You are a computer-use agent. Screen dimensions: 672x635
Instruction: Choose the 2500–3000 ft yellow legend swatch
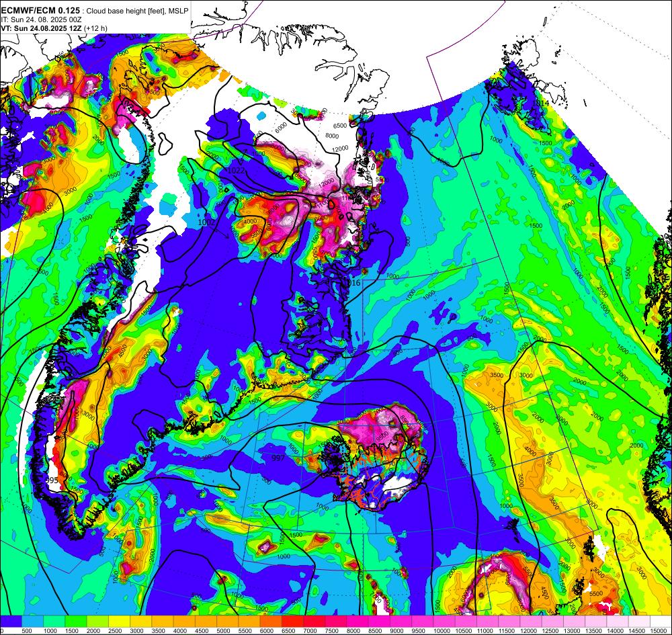point(120,622)
